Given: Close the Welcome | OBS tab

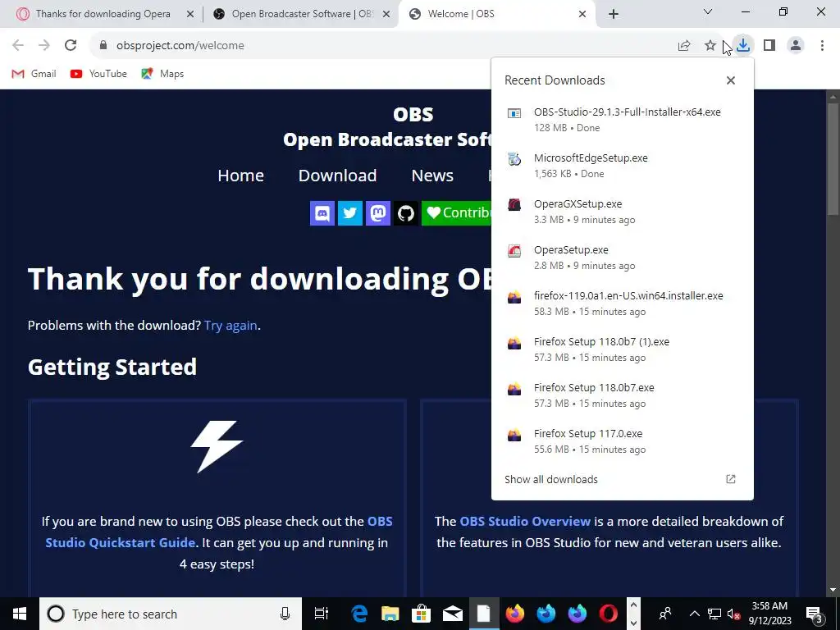Looking at the screenshot, I should pyautogui.click(x=582, y=14).
